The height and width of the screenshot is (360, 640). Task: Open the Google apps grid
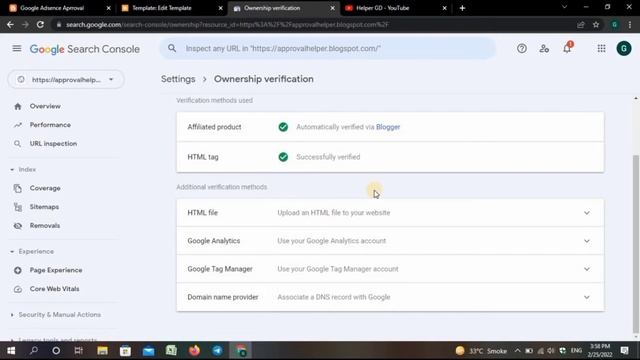(x=601, y=49)
